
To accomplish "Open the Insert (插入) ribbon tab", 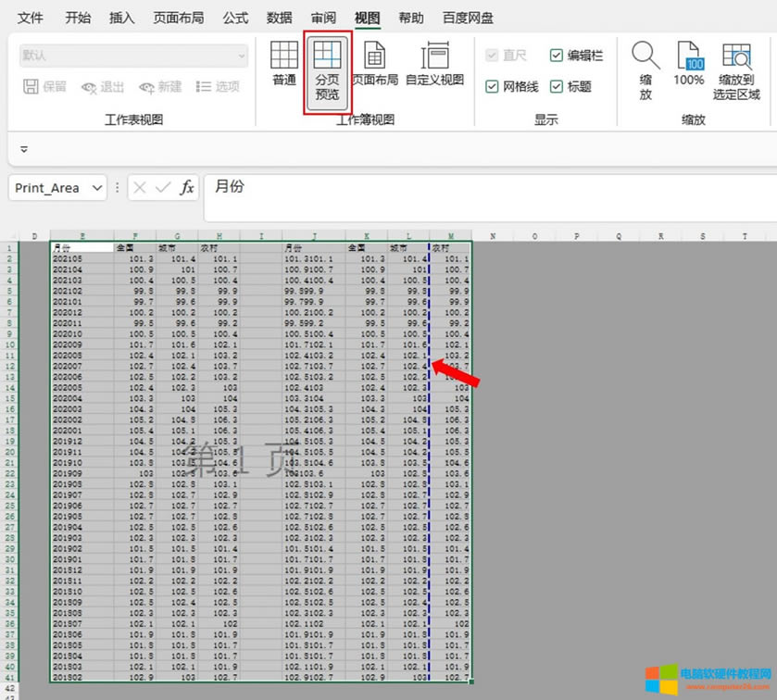I will click(x=121, y=18).
